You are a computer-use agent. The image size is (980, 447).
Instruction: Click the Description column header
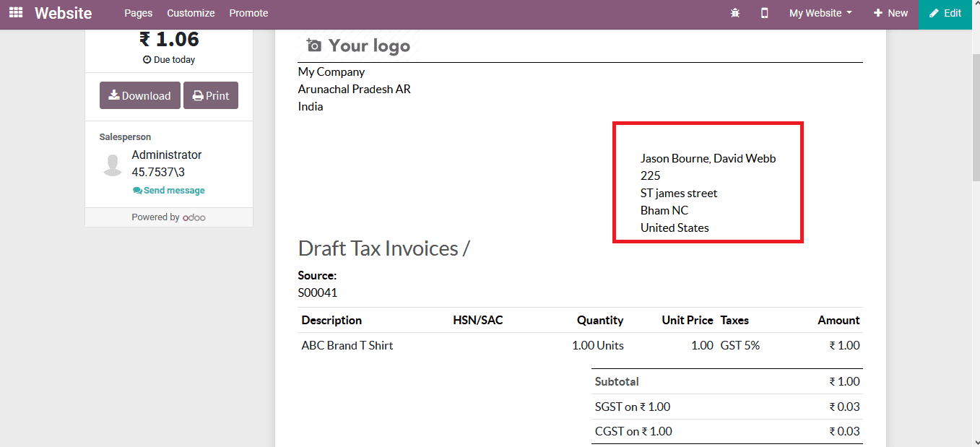[331, 320]
